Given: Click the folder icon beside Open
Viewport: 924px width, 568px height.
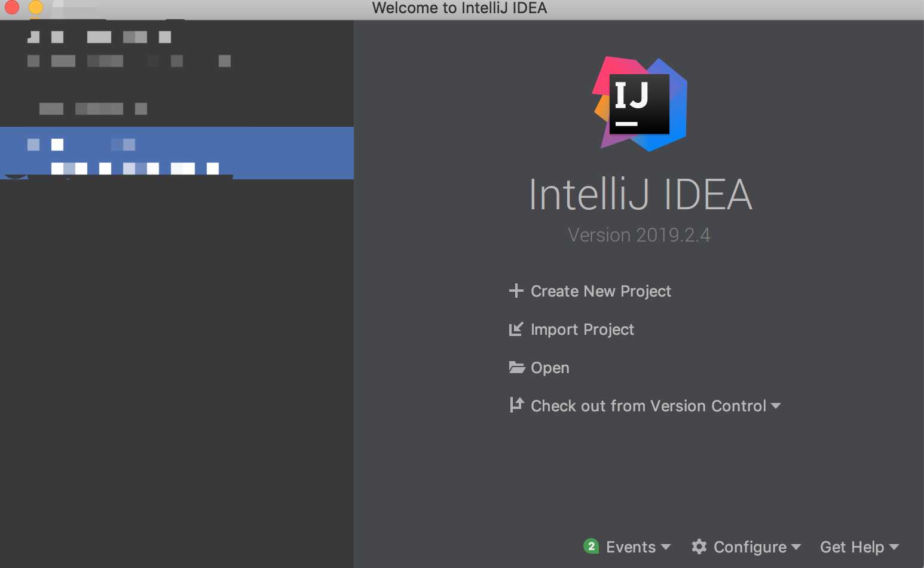Looking at the screenshot, I should point(516,367).
